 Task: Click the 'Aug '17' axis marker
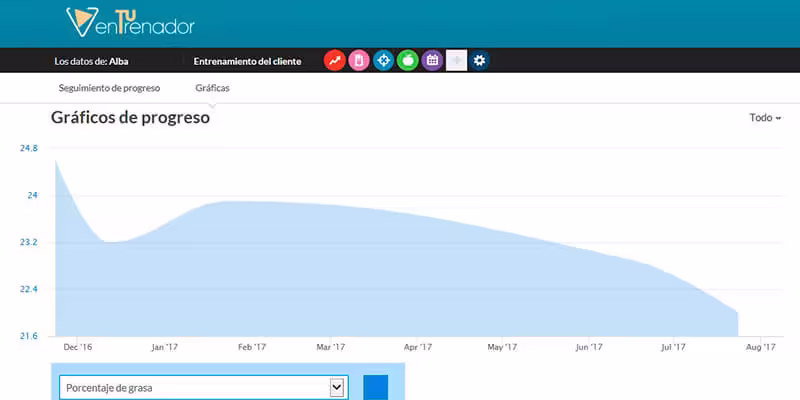tap(761, 347)
